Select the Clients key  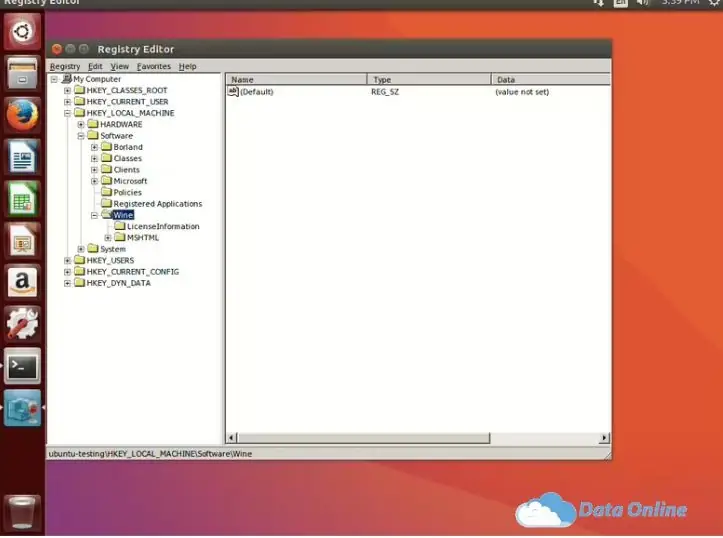click(x=126, y=170)
